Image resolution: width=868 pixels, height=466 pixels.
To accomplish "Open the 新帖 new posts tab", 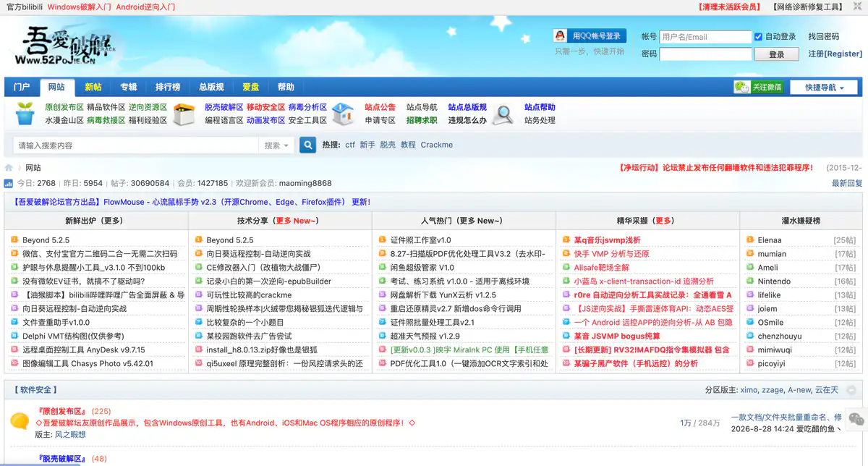I will (x=93, y=87).
